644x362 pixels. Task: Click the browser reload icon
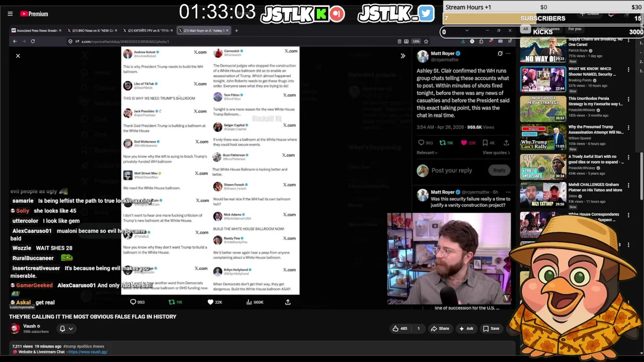pos(33,41)
